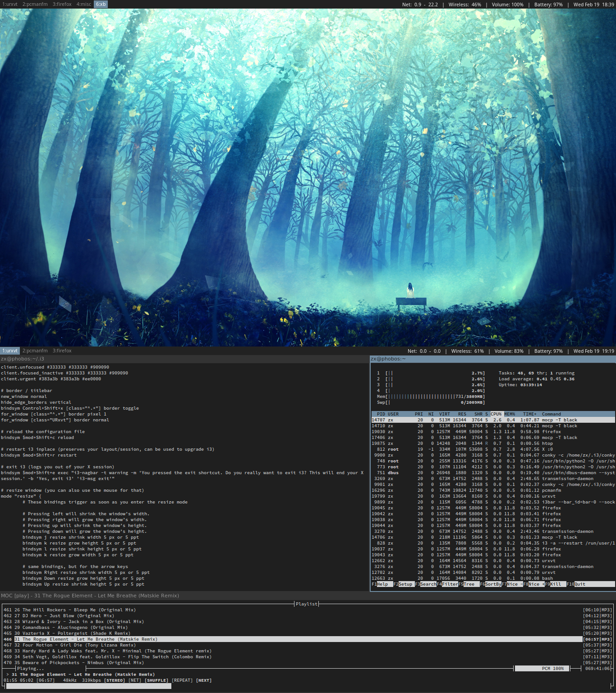
Task: Sort htop by VIRT column header
Action: click(x=445, y=414)
